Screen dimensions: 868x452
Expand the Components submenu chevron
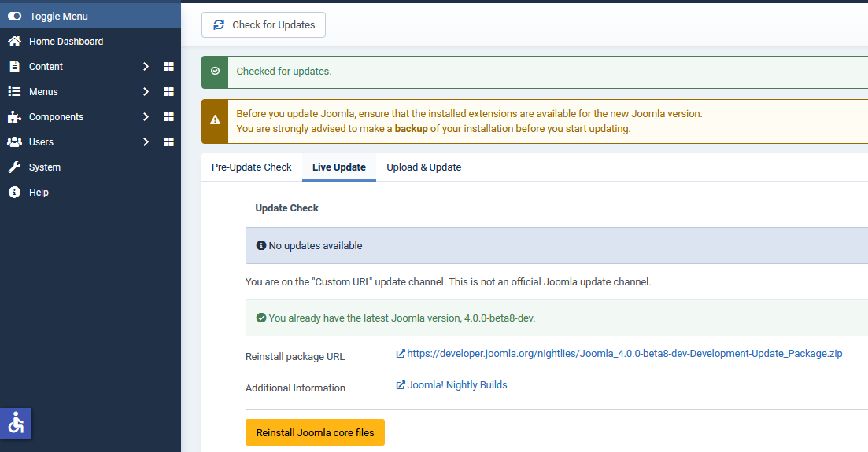tap(146, 117)
